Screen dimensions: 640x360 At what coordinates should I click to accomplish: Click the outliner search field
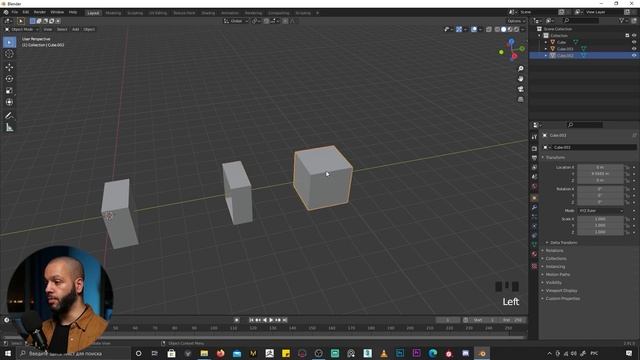click(581, 20)
